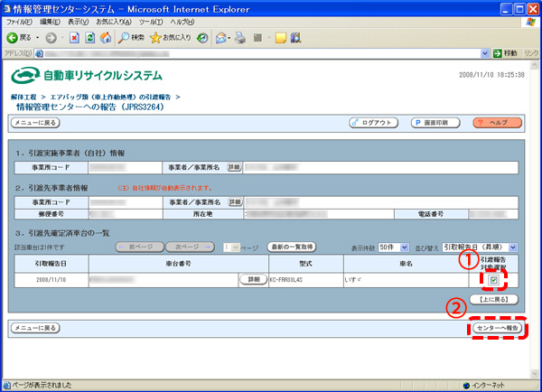Screen dimensions: 542x392
Task: Open the Mail icon dropdown arrow
Action: pos(229,38)
